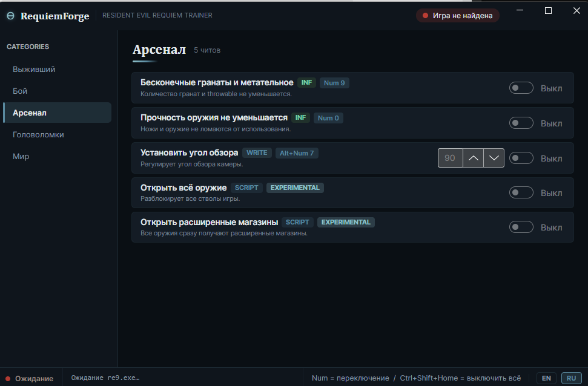Screen dimensions: 588x386
Task: Click SCRIPT tag on extended magazines row
Action: click(x=297, y=222)
